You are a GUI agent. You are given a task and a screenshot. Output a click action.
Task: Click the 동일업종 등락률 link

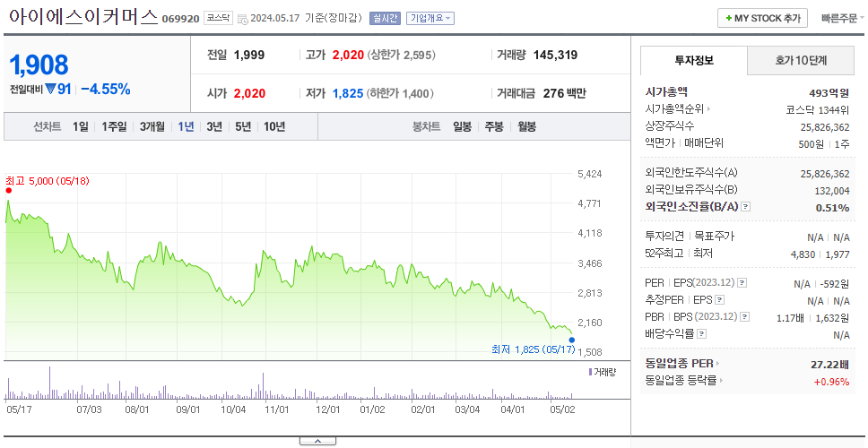[681, 381]
